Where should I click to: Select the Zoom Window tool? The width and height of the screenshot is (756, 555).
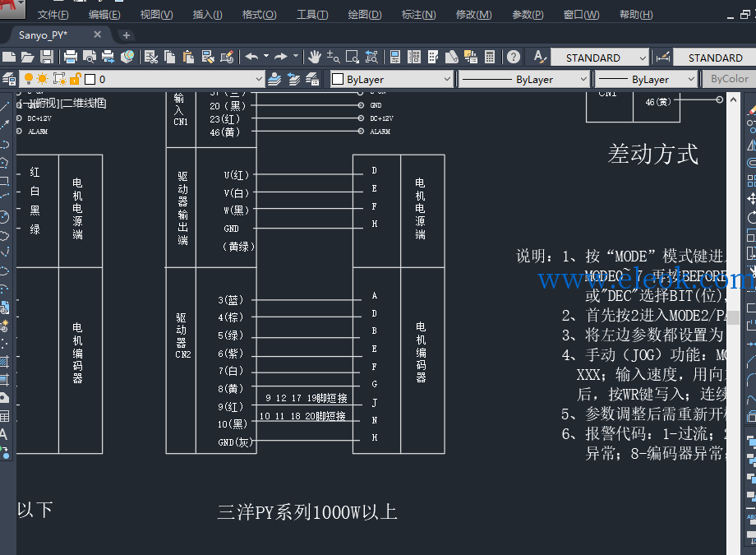(x=353, y=57)
